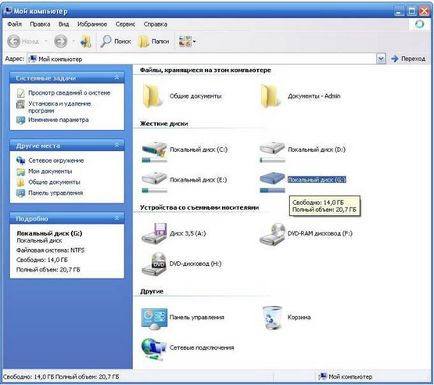Viewport: 434px width, 385px height.
Task: Expand the Forward button history dropdown arrow
Action: click(73, 42)
